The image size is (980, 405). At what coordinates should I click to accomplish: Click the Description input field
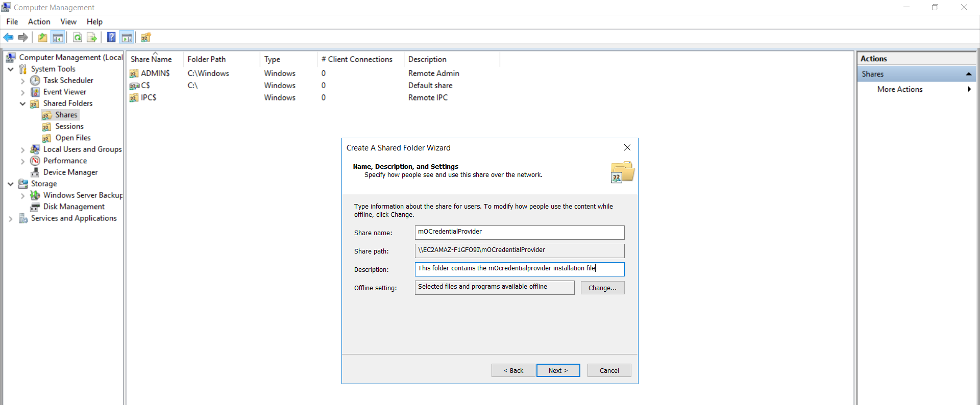click(520, 269)
